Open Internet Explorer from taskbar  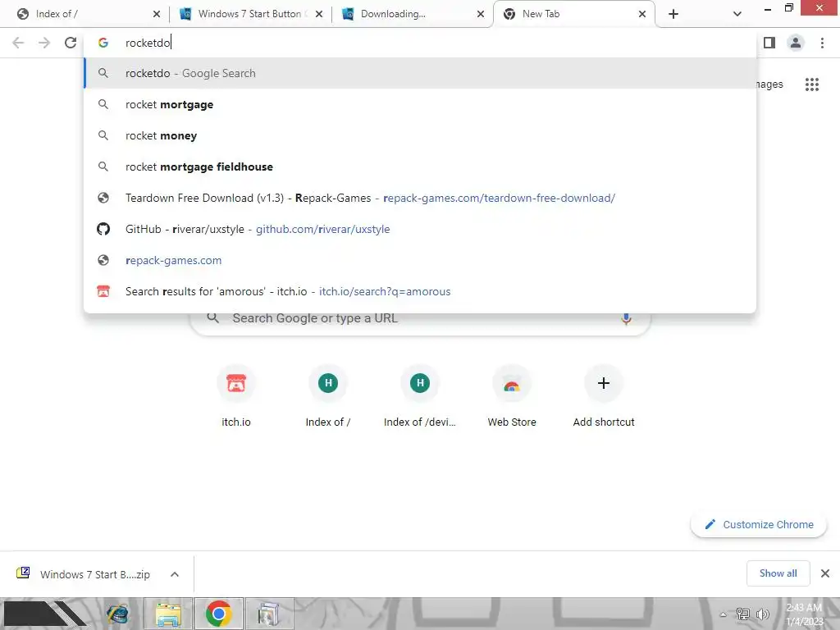[118, 614]
